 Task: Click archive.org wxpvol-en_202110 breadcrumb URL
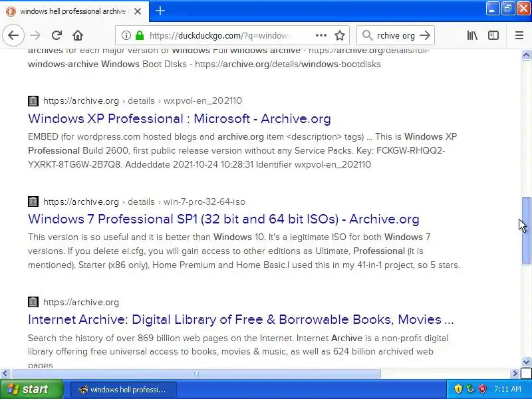[142, 101]
